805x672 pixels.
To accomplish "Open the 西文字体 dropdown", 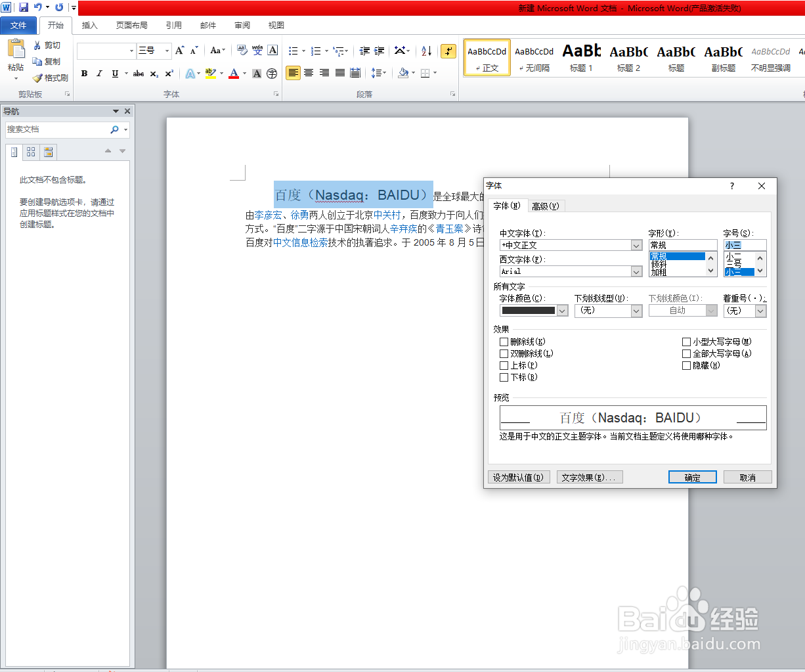I will (x=636, y=271).
